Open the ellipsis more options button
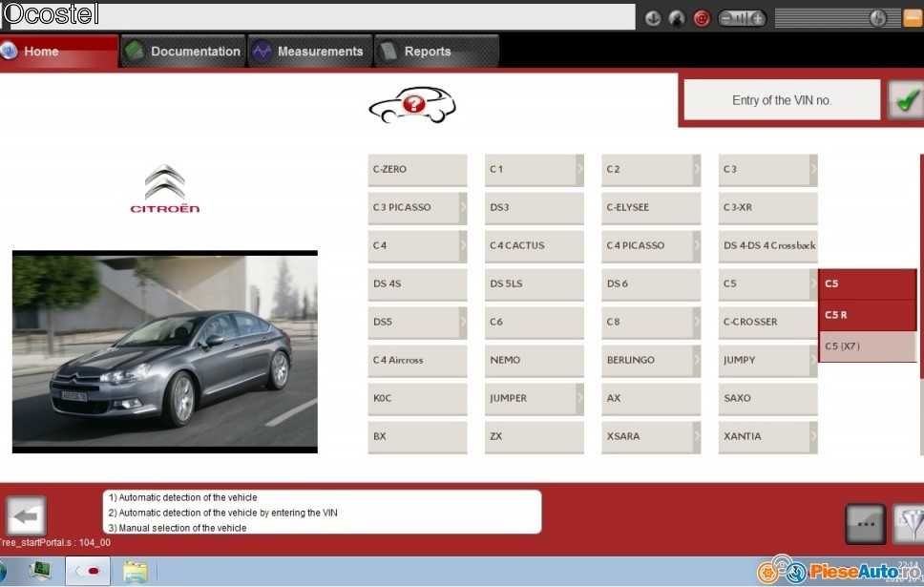Image resolution: width=924 pixels, height=587 pixels. coord(865,523)
